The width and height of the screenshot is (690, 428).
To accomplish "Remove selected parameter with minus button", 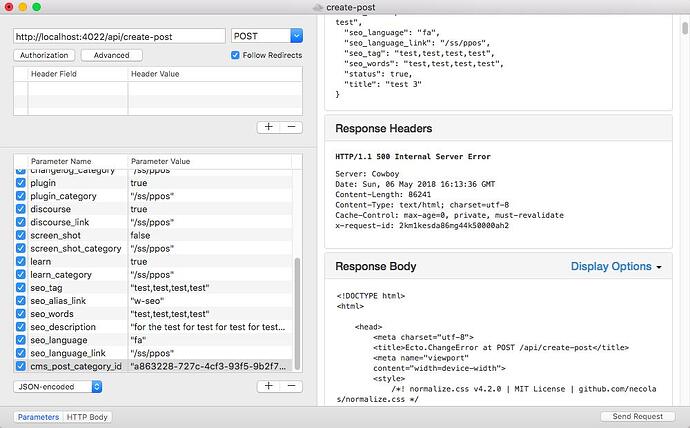I will point(291,386).
